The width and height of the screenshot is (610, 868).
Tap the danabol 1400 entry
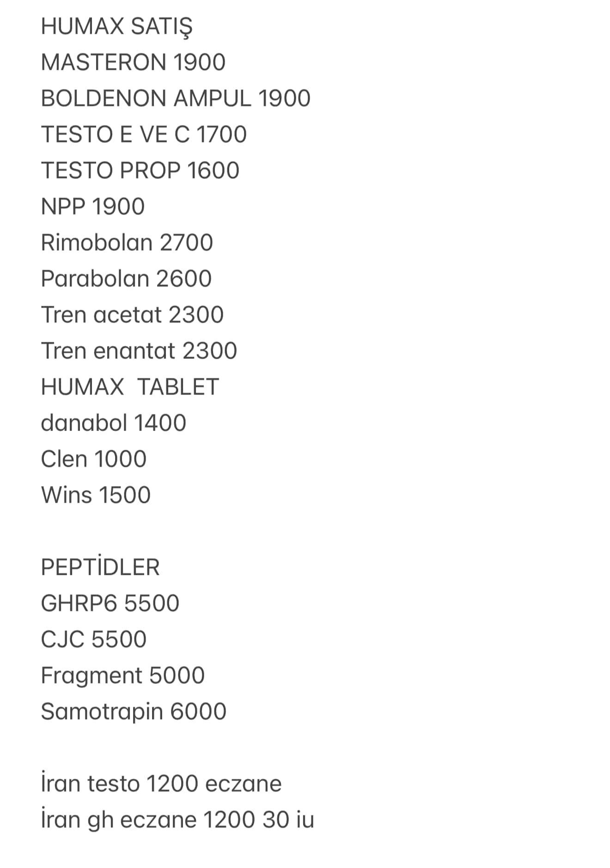coord(114,423)
